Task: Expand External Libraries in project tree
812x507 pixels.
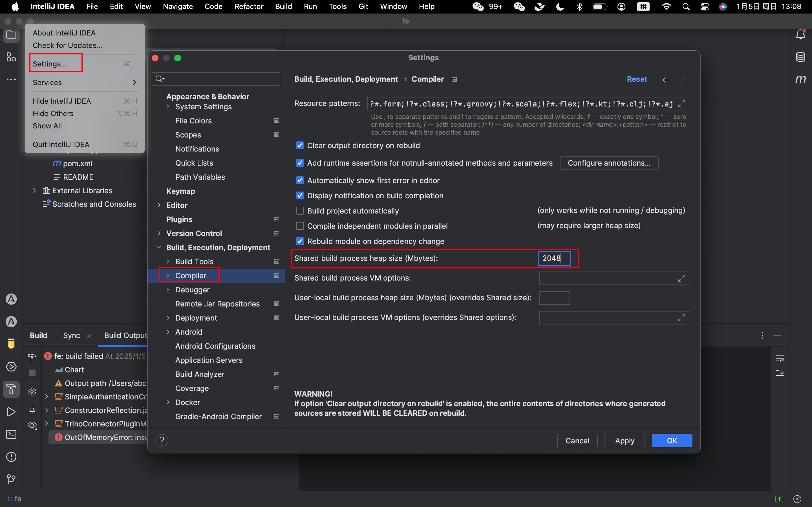Action: pyautogui.click(x=34, y=190)
